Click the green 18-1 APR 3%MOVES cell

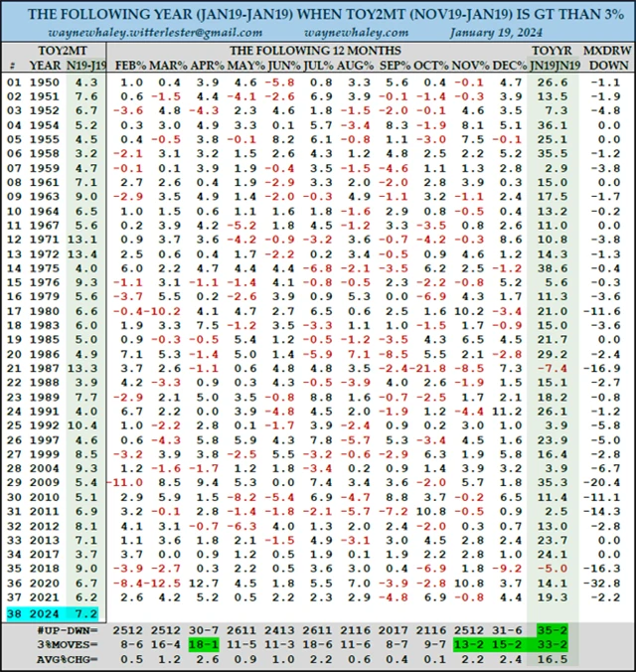pyautogui.click(x=204, y=644)
